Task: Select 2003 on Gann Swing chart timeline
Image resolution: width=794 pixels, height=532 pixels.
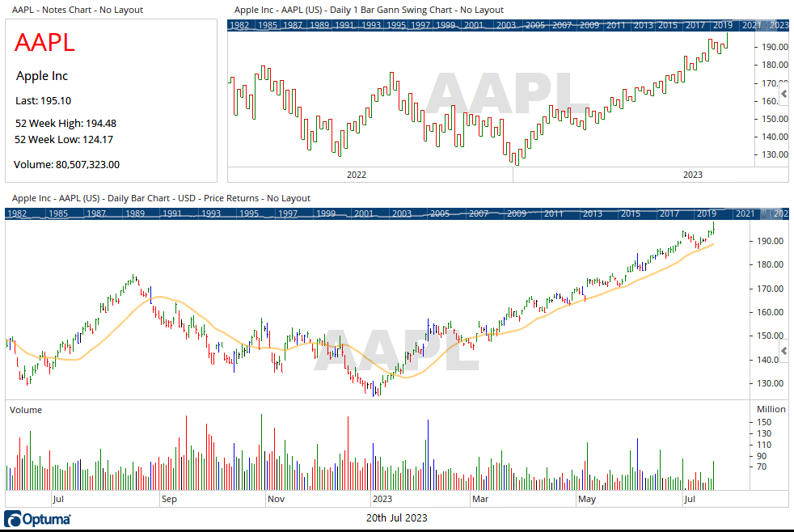Action: (x=506, y=25)
